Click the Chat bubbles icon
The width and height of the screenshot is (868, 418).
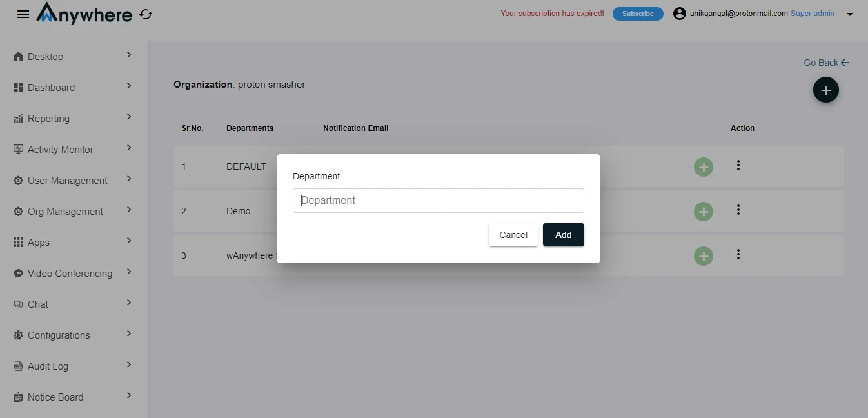click(18, 304)
